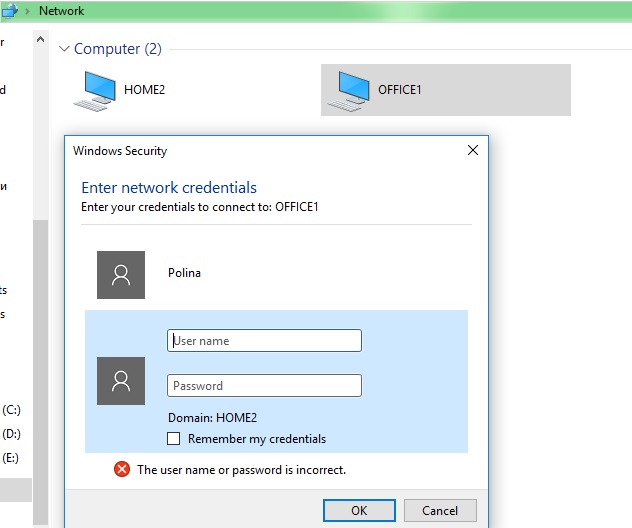Open the (D:) drive in navigation pane
The width and height of the screenshot is (632, 528).
pos(11,434)
